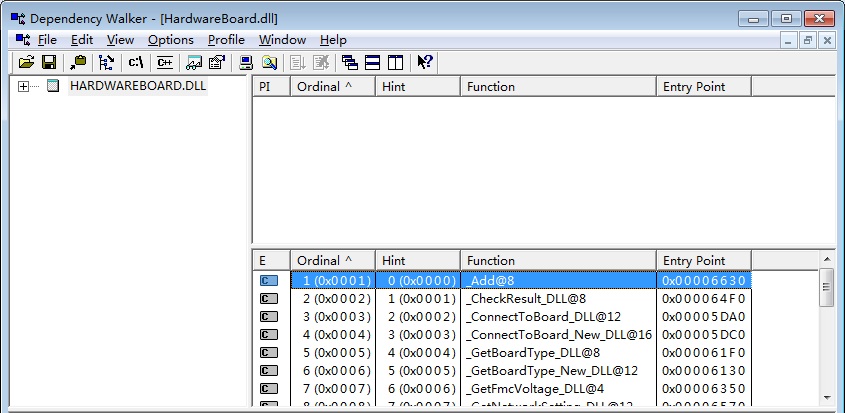Click exports list scrollbar up arrow
845x413 pixels.
click(x=827, y=260)
